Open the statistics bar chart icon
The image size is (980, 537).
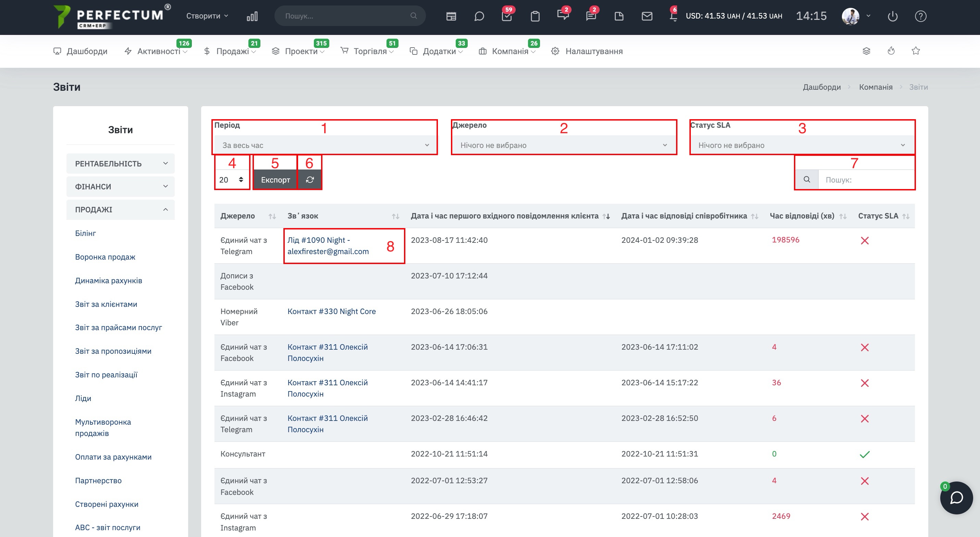[x=252, y=16]
